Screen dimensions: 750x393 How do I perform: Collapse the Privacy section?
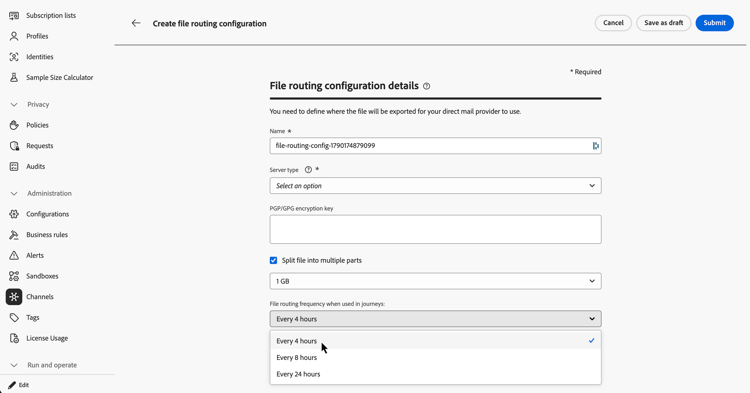click(14, 105)
